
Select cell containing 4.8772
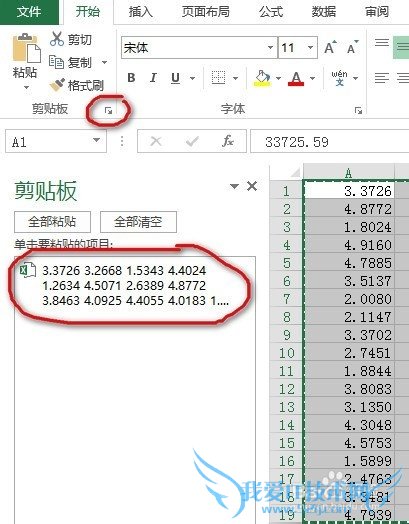349,209
